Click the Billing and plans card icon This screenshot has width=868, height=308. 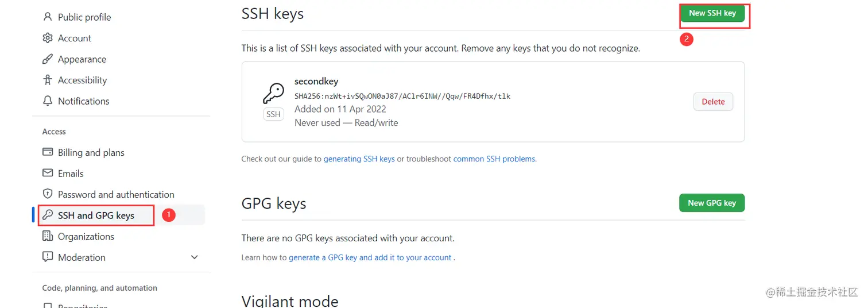point(48,152)
